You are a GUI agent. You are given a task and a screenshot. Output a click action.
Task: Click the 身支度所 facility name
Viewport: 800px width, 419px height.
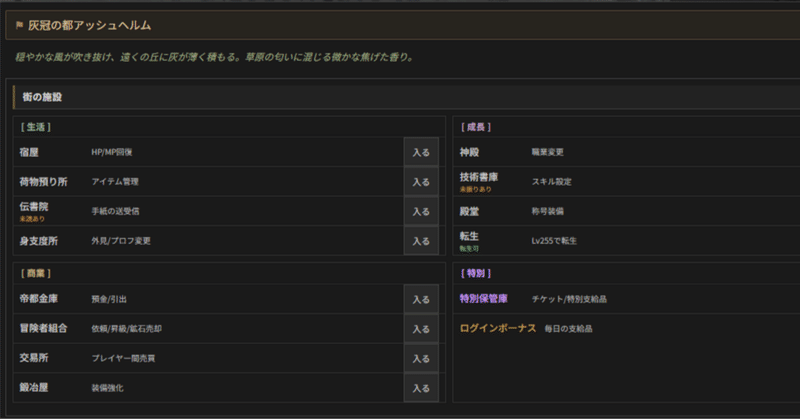click(39, 241)
